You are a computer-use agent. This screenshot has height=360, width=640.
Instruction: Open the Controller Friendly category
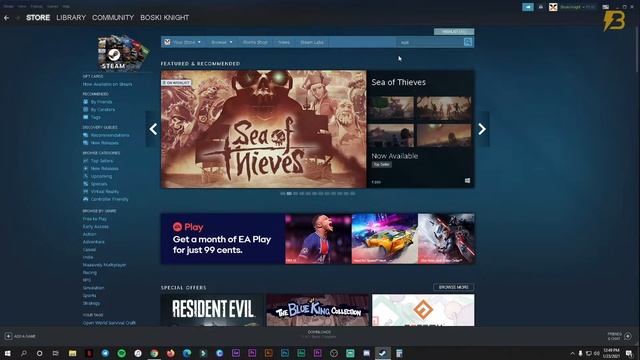pyautogui.click(x=109, y=199)
